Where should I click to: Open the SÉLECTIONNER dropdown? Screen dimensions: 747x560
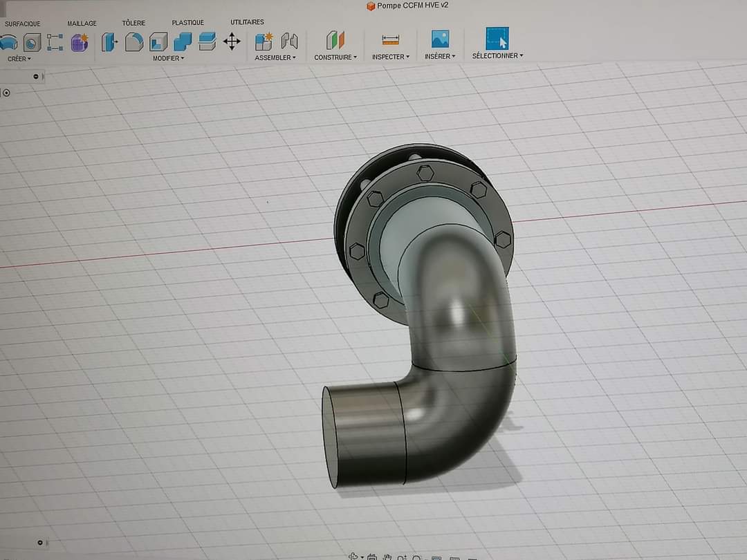498,56
